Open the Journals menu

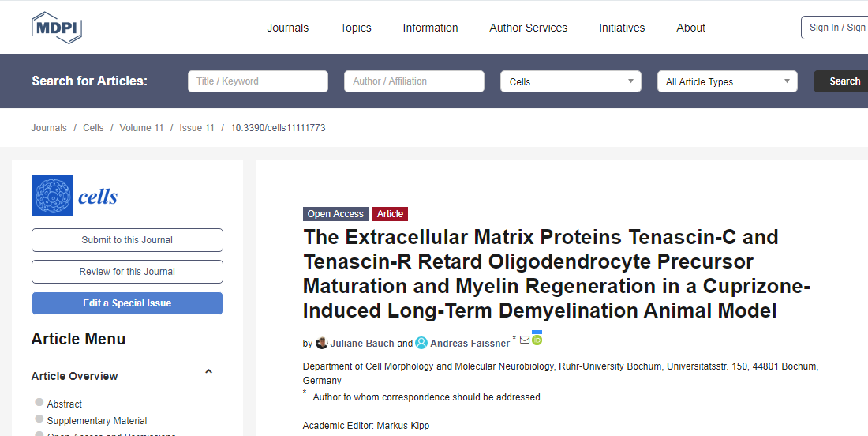click(x=288, y=28)
